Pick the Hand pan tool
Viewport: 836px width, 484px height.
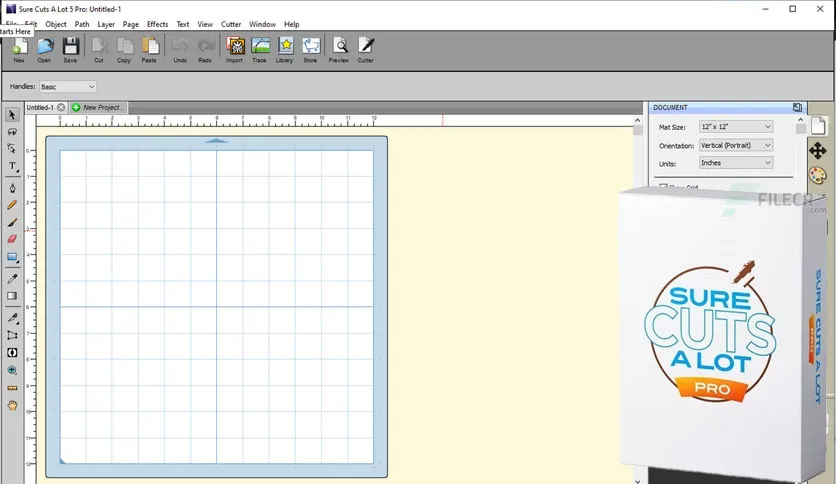tap(12, 405)
